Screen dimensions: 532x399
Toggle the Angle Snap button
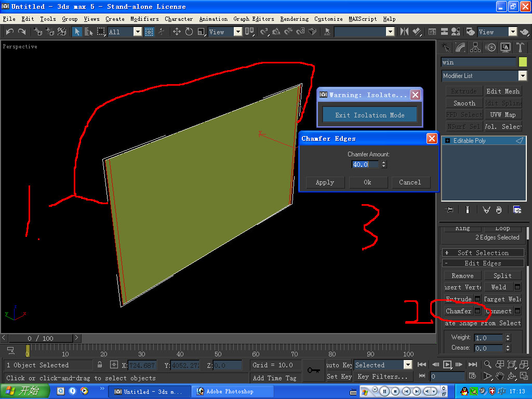276,32
